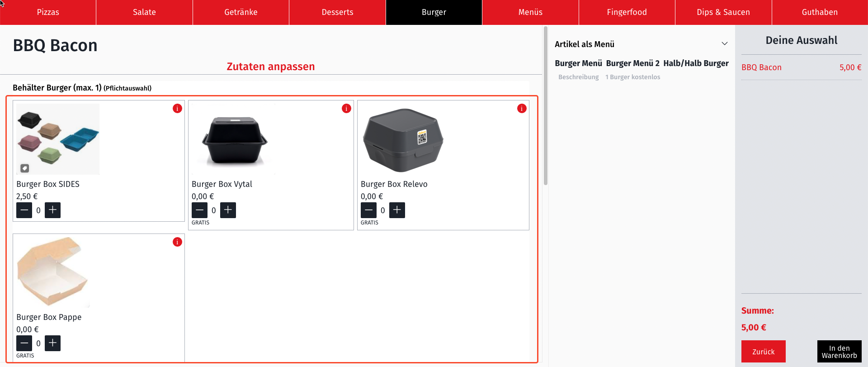Choose the Burger Menü 2 option

coord(632,63)
